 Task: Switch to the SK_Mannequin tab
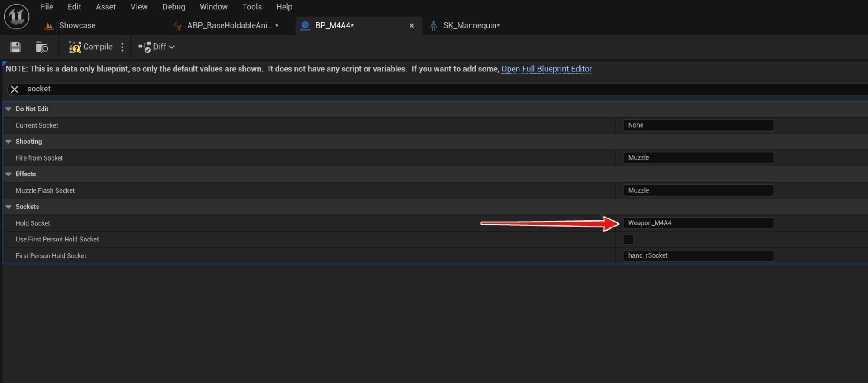472,26
